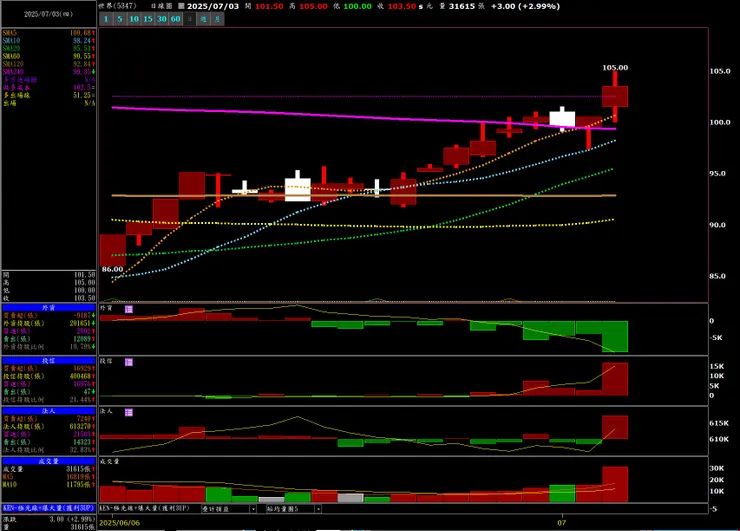The height and width of the screenshot is (531, 740).
Task: Click the 2025/07/03 date box at top left
Action: [x=49, y=14]
